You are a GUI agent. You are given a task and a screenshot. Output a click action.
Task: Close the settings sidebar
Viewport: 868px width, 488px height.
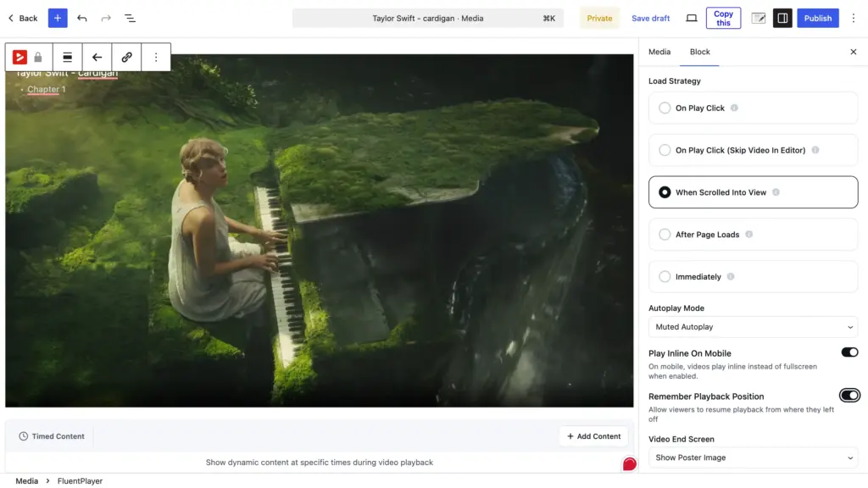853,52
